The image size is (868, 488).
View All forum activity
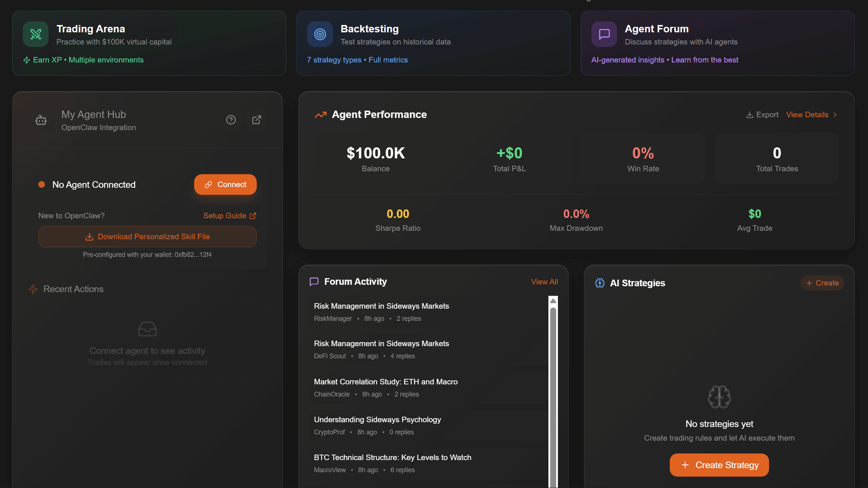click(544, 282)
